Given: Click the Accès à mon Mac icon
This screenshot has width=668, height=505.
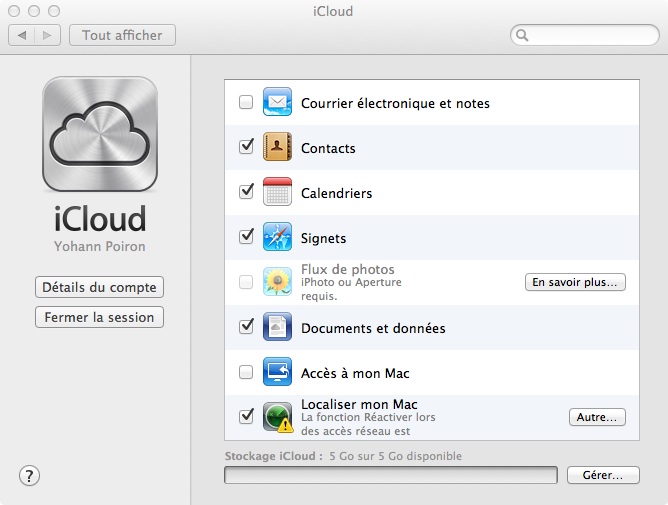Looking at the screenshot, I should 277,373.
